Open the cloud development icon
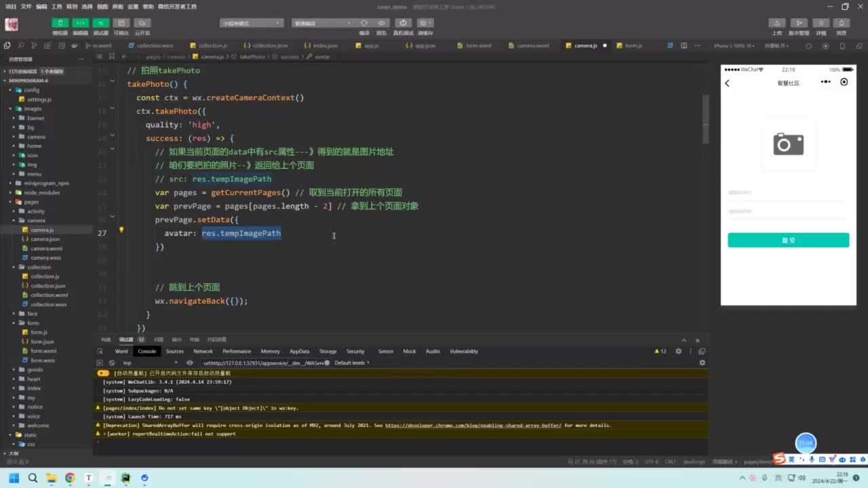Viewport: 868px width, 488px height. (142, 23)
